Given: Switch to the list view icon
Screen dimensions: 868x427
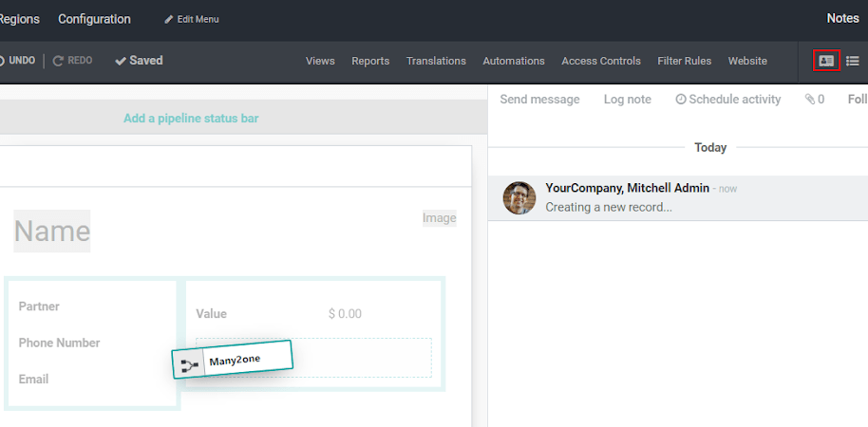Looking at the screenshot, I should click(853, 61).
